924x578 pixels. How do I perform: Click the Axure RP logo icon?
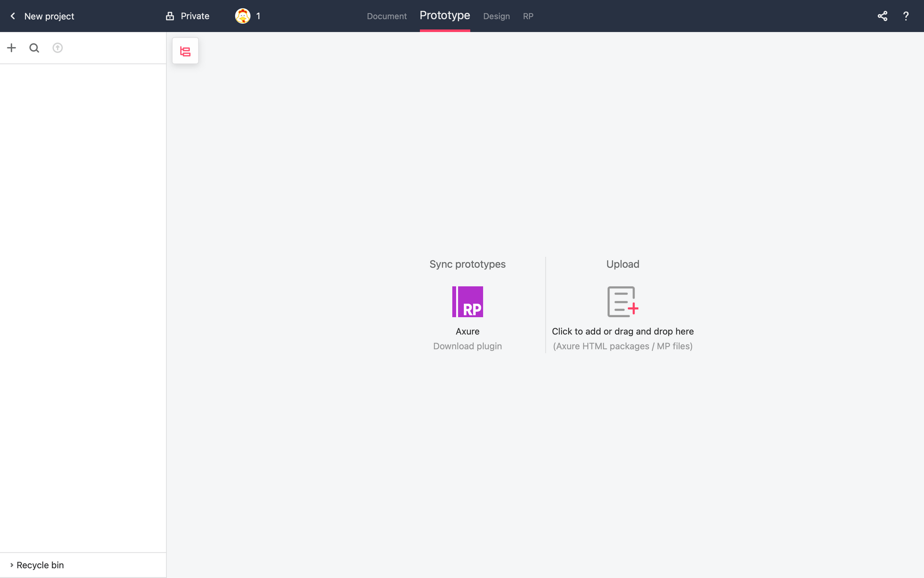468,301
